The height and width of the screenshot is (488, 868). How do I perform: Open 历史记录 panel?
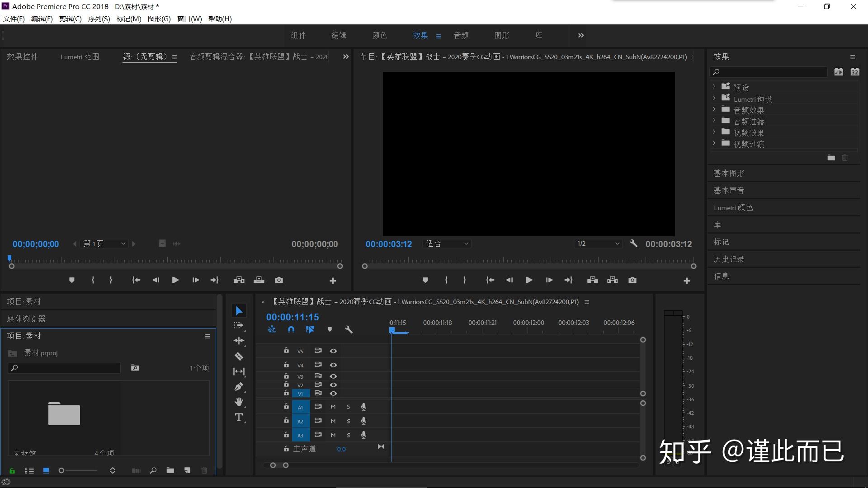(x=729, y=259)
